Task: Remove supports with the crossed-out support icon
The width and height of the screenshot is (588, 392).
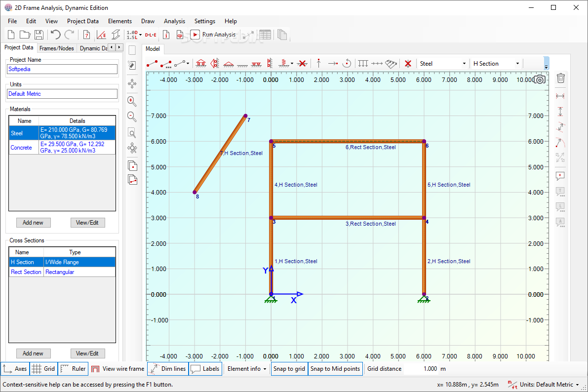Action: tap(302, 63)
